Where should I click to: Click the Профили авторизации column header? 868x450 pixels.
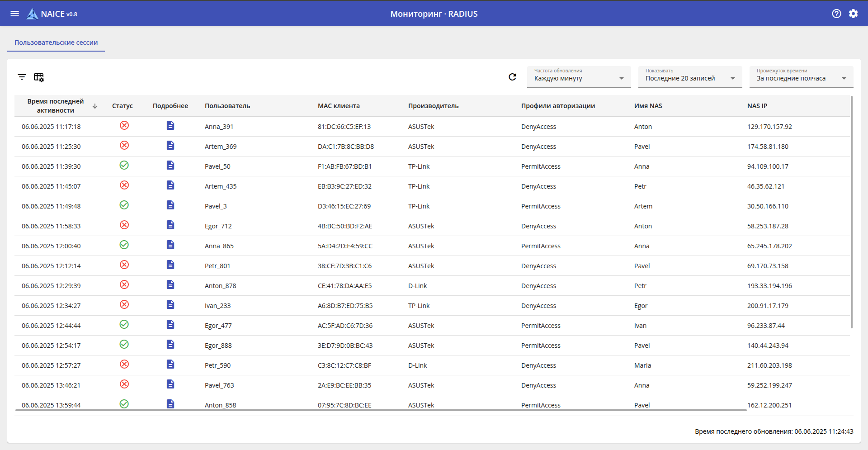(558, 106)
